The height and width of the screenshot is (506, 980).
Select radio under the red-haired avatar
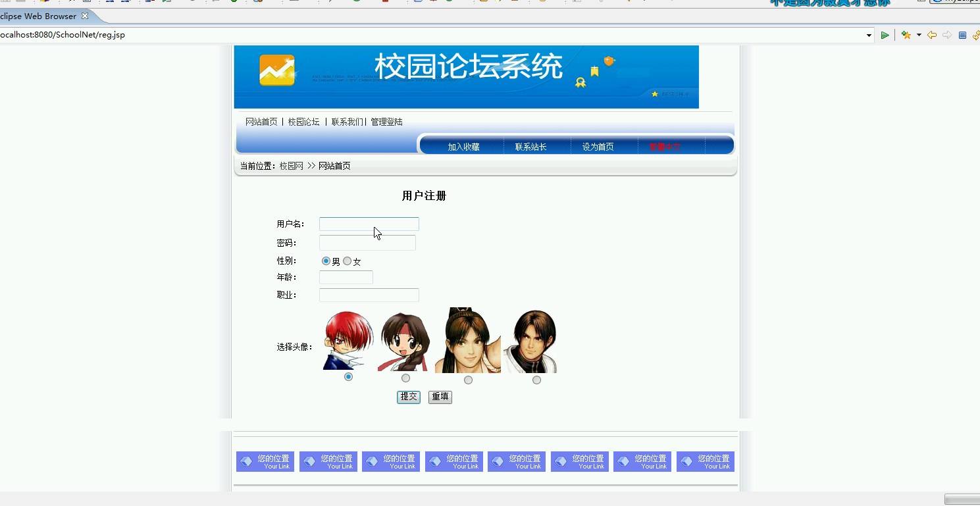coord(349,377)
